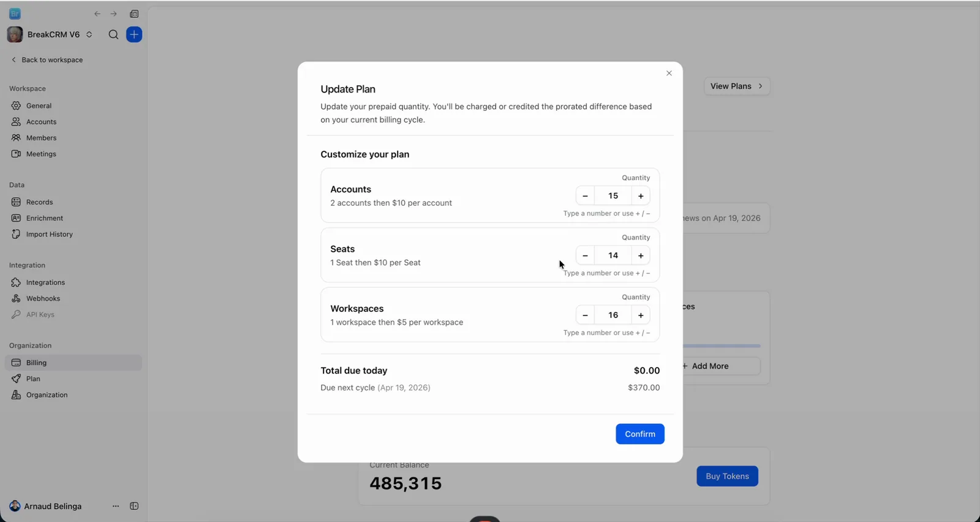Confirm the plan update
This screenshot has height=522, width=980.
[640, 434]
